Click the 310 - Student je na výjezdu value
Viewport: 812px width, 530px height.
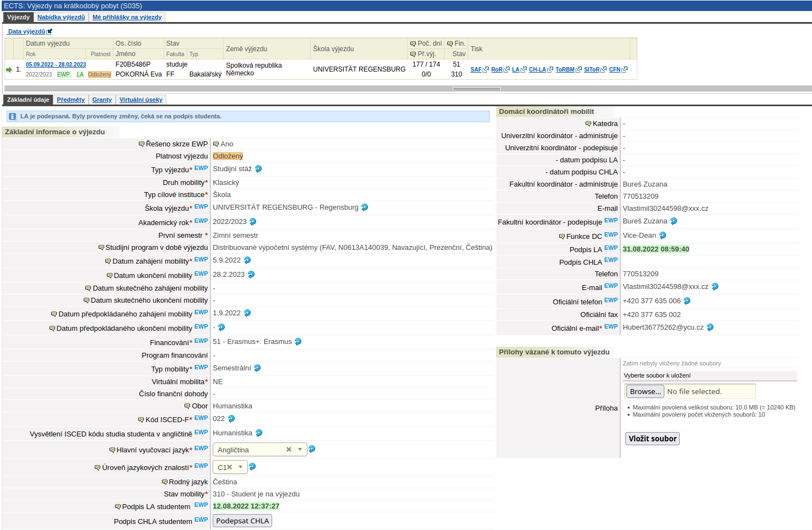[256, 494]
